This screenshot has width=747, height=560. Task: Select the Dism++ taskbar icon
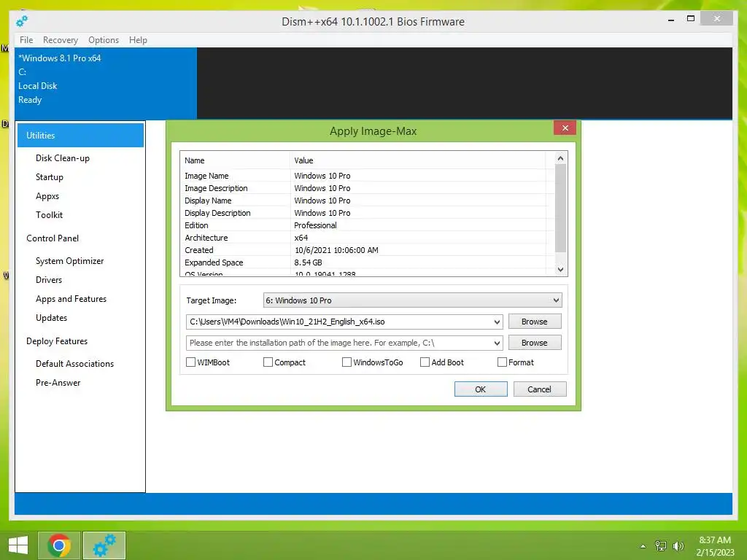(x=104, y=545)
